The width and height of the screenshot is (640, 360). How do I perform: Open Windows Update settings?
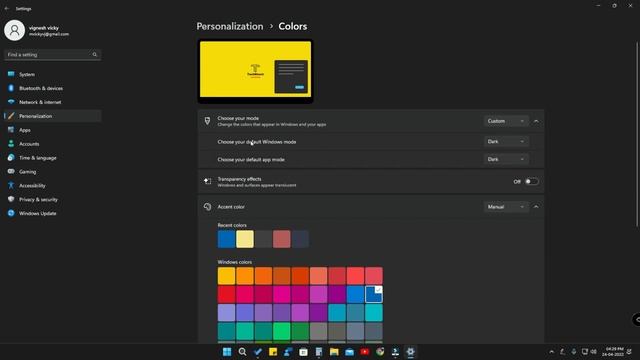(x=52, y=213)
